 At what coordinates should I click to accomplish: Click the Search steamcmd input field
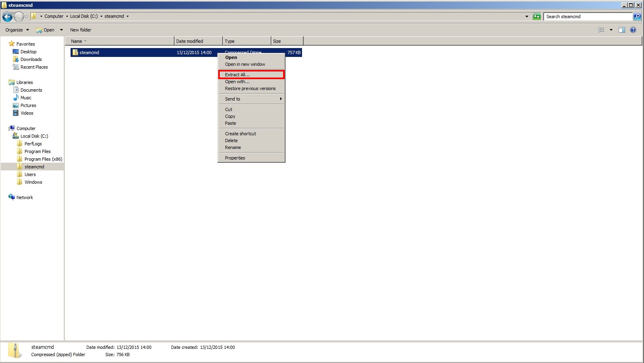tap(588, 17)
